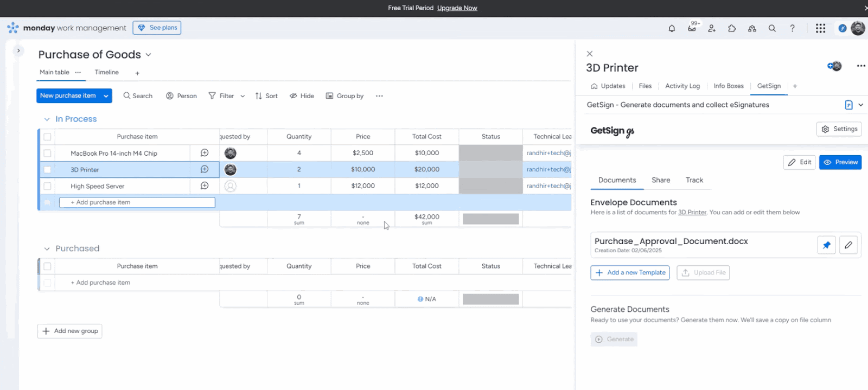Screen dimensions: 868x390
Task: Open New purchase item dropdown arrow
Action: click(x=106, y=95)
